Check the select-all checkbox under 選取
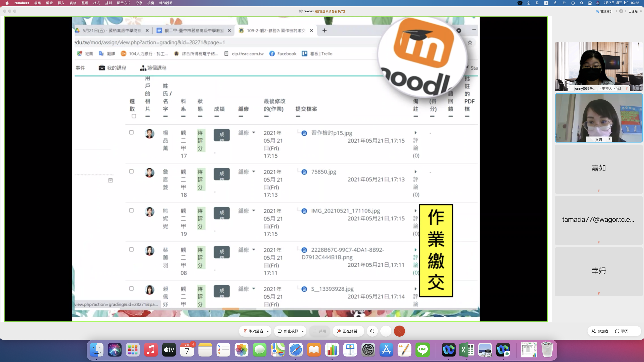This screenshot has height=362, width=644. coord(134,116)
